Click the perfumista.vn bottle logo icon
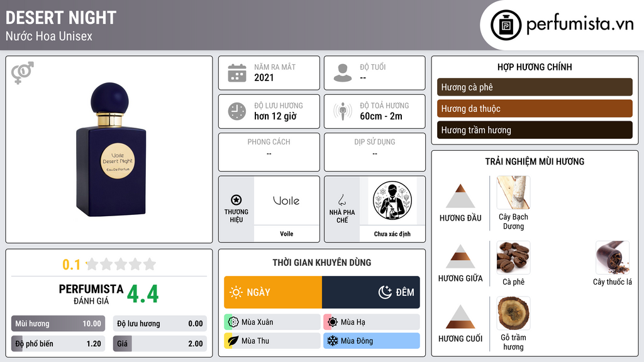This screenshot has width=644, height=362. click(506, 25)
